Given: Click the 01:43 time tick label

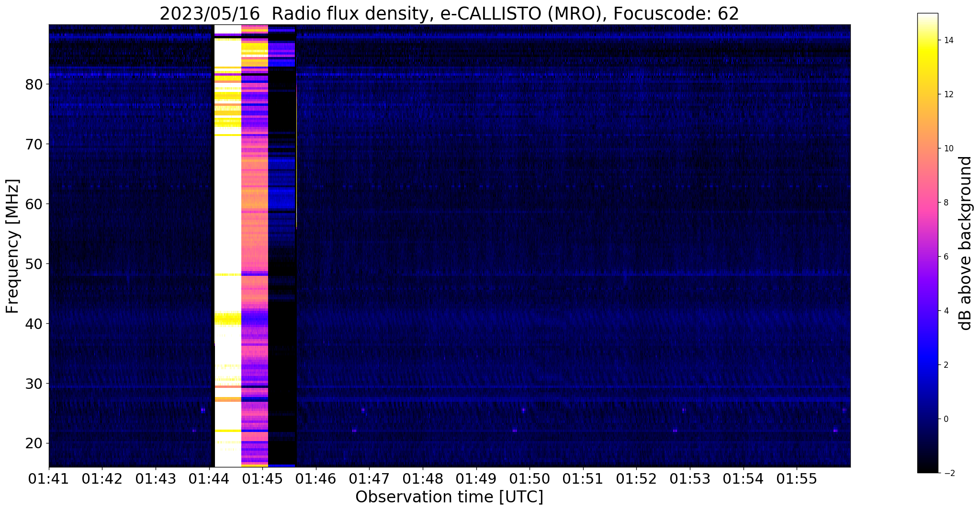Looking at the screenshot, I should point(156,479).
